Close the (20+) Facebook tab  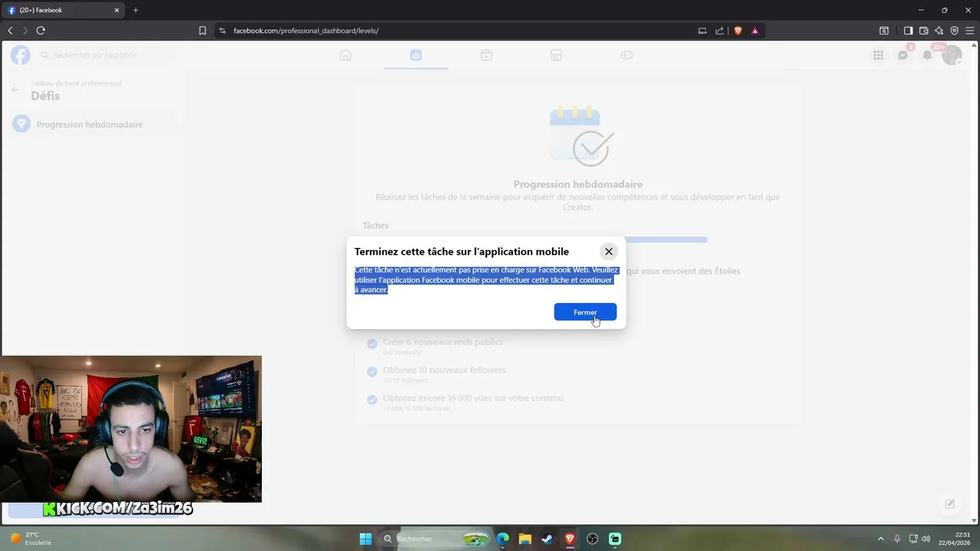(117, 10)
